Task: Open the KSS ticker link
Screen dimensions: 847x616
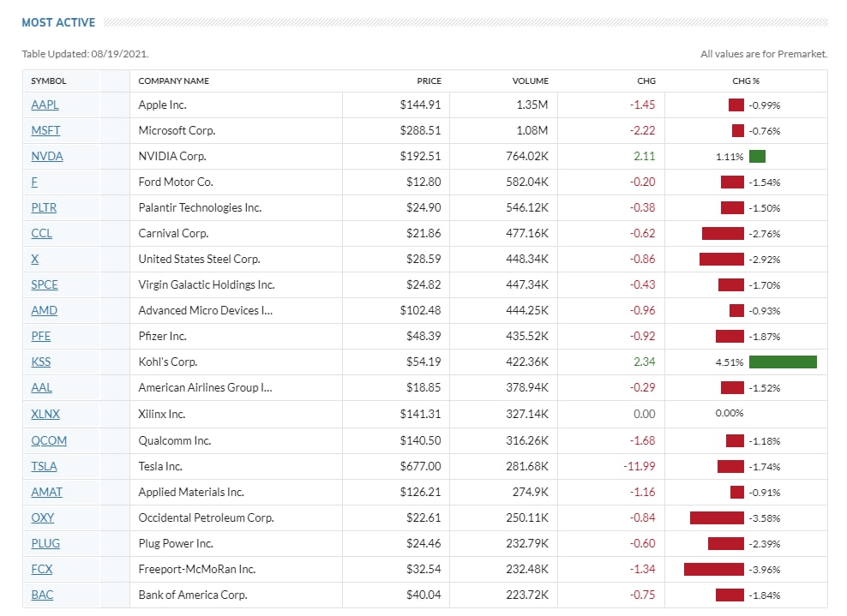Action: click(x=40, y=362)
